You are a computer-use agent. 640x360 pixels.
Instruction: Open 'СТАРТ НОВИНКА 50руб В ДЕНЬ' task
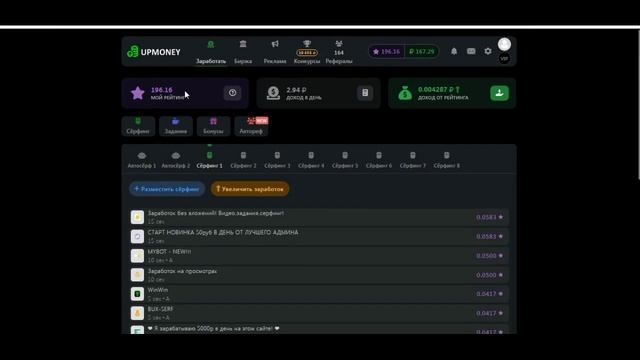tap(319, 236)
